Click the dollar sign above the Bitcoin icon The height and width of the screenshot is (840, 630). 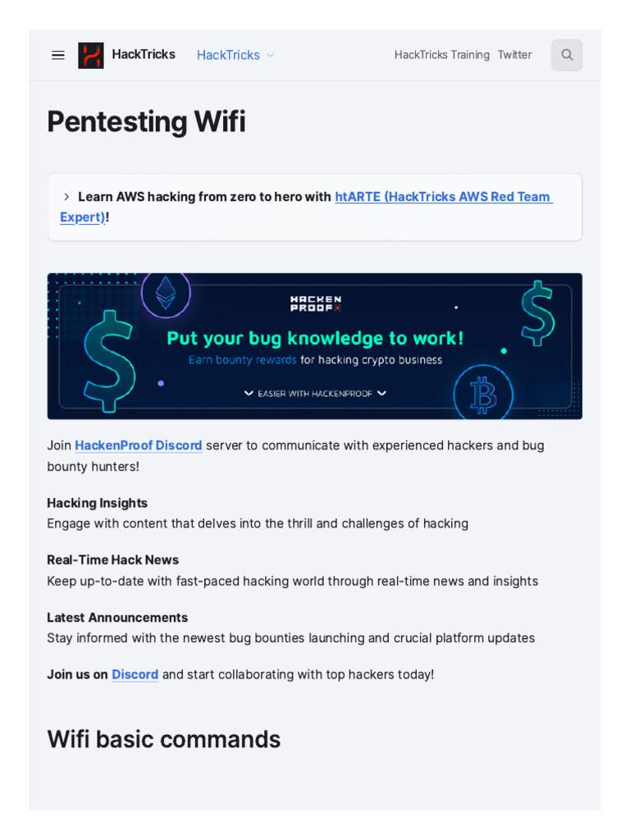click(x=537, y=313)
